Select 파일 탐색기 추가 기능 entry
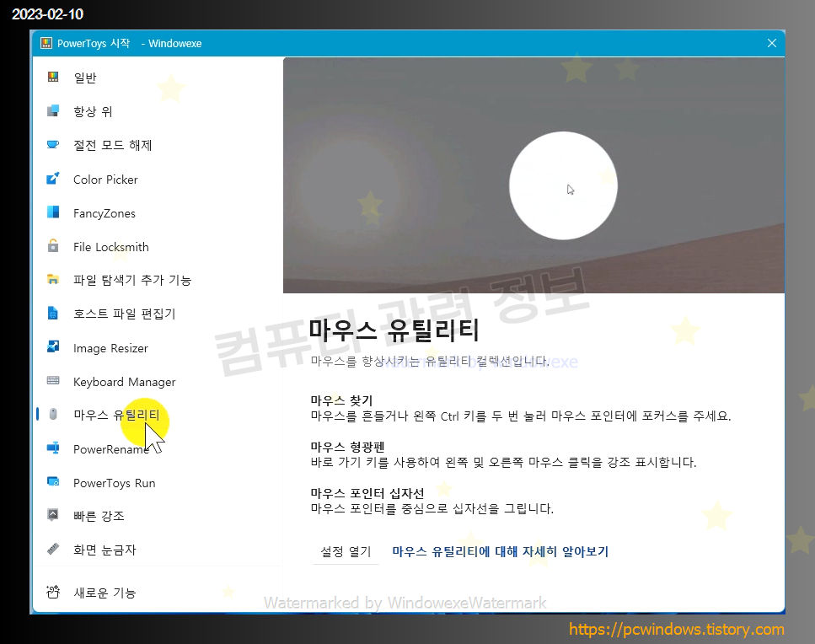The height and width of the screenshot is (644, 815). [x=158, y=280]
